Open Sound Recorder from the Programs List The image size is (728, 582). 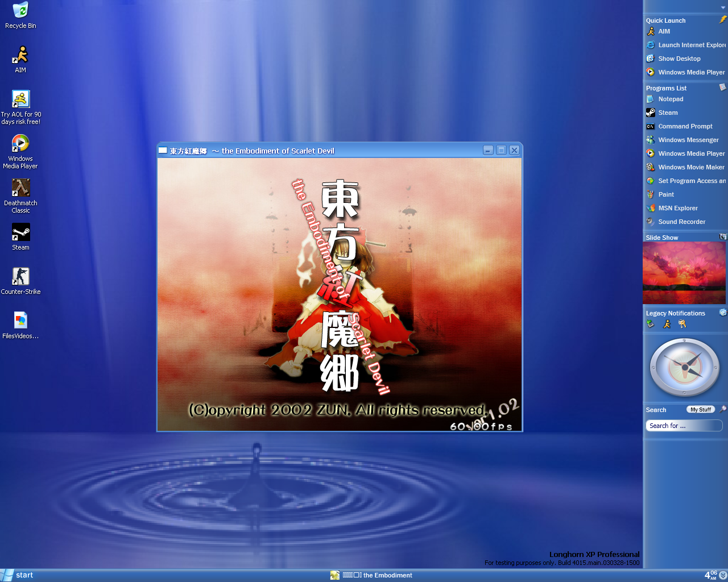pos(676,222)
